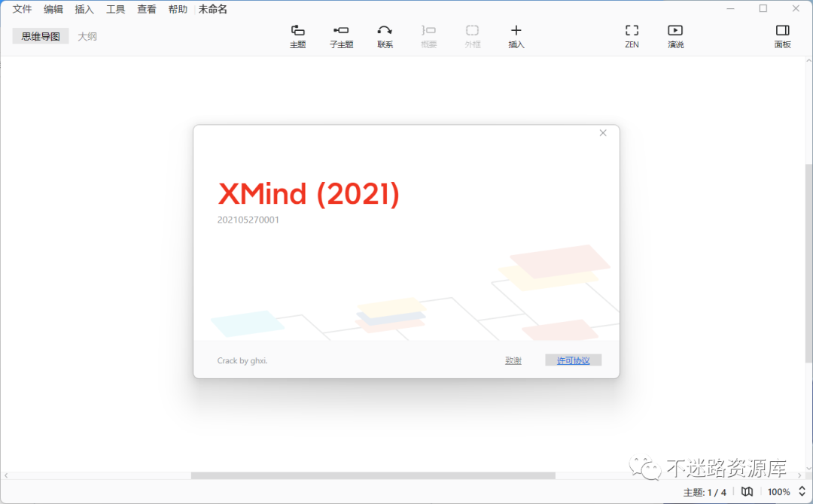The image size is (813, 504).
Task: Create a relationship with 联系 icon
Action: point(385,36)
